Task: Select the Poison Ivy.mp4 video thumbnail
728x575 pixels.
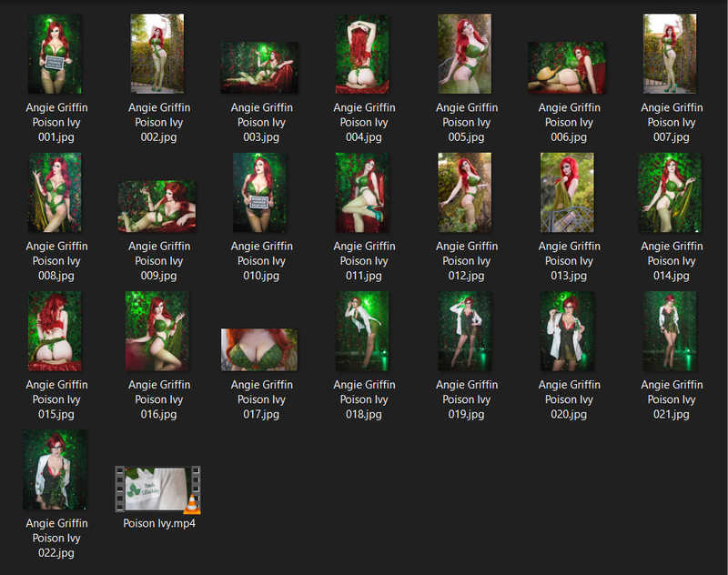Action: click(157, 489)
